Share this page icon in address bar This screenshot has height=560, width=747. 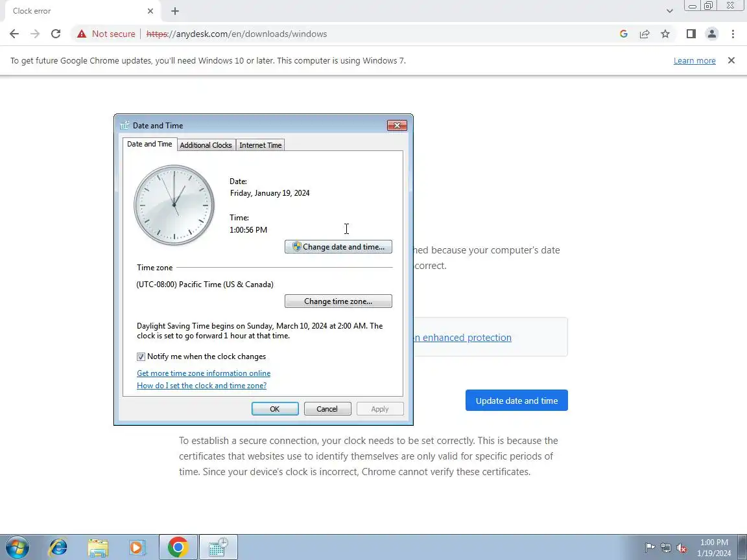644,34
